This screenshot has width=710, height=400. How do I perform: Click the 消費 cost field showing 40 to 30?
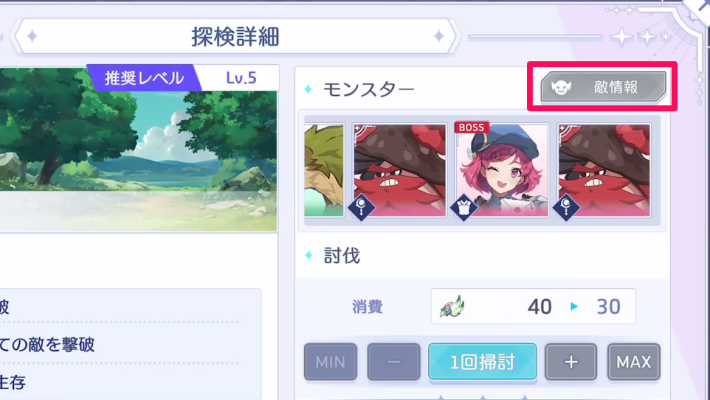(x=533, y=306)
